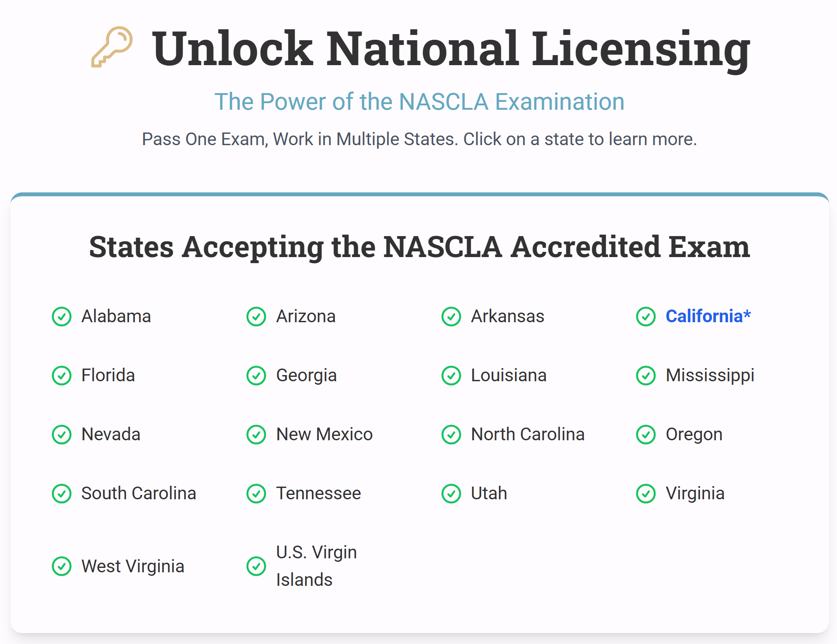Click the Virginia state name
This screenshot has width=837, height=644.
coord(695,493)
